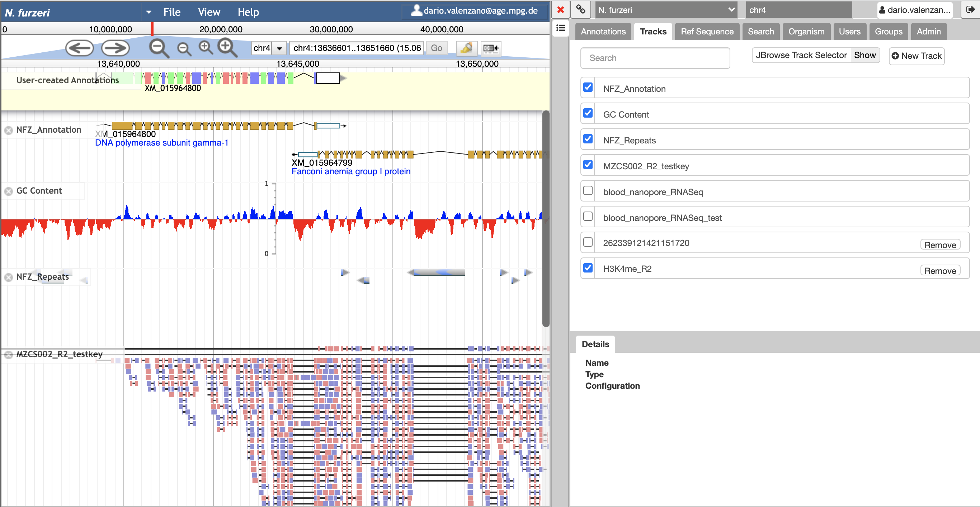Click the logout icon at top right
The height and width of the screenshot is (507, 980).
pos(970,9)
